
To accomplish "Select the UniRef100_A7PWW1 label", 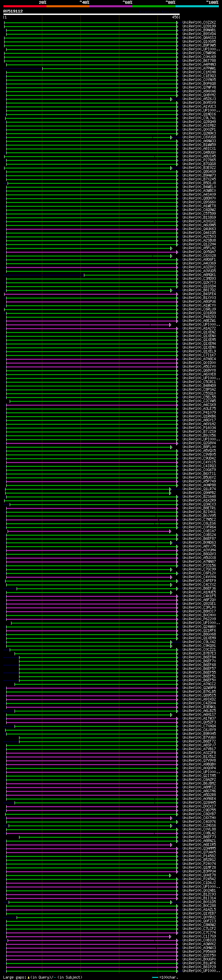I will point(199,68).
